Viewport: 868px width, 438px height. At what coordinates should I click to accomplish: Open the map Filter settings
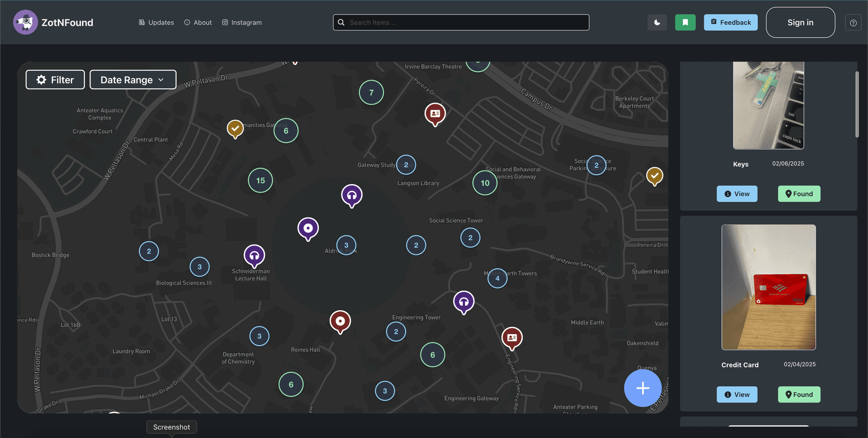point(55,80)
